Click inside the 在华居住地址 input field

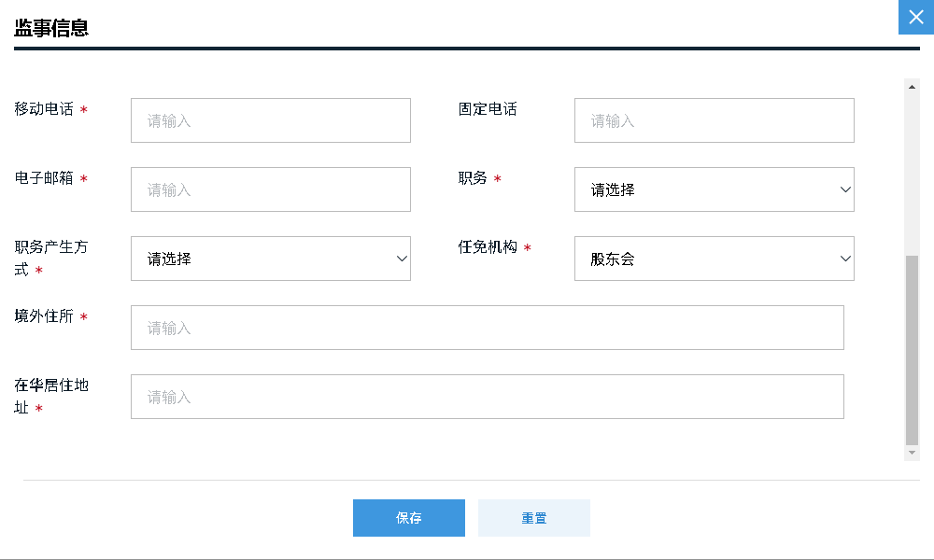tap(488, 396)
